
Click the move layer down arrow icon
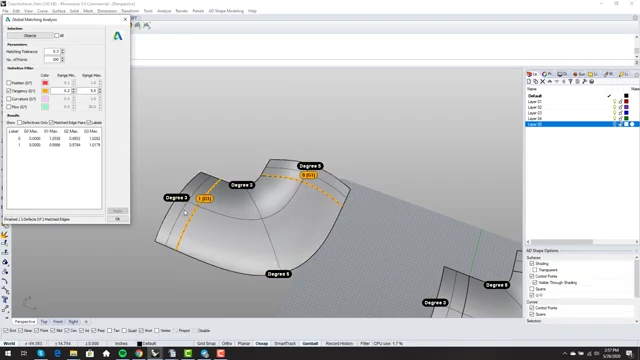pos(556,82)
